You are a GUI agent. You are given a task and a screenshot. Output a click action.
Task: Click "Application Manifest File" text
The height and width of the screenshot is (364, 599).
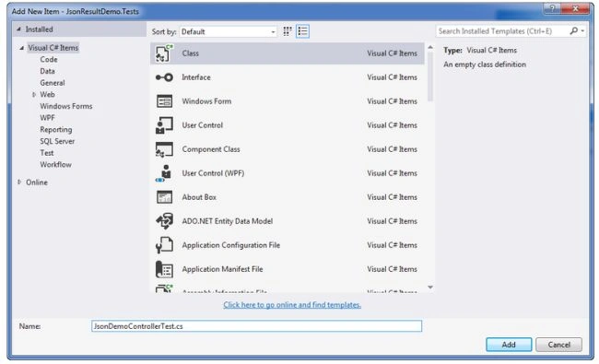(x=222, y=269)
